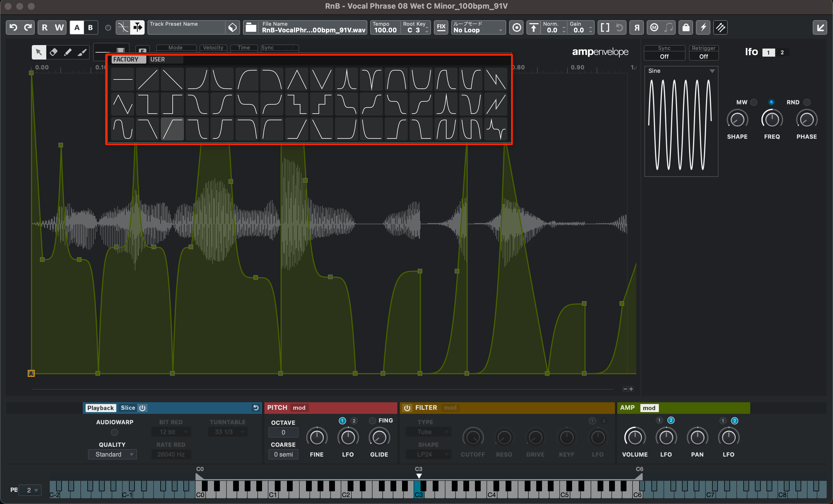Image resolution: width=833 pixels, height=504 pixels.
Task: Click the Reverse sample icon
Action: pyautogui.click(x=637, y=27)
